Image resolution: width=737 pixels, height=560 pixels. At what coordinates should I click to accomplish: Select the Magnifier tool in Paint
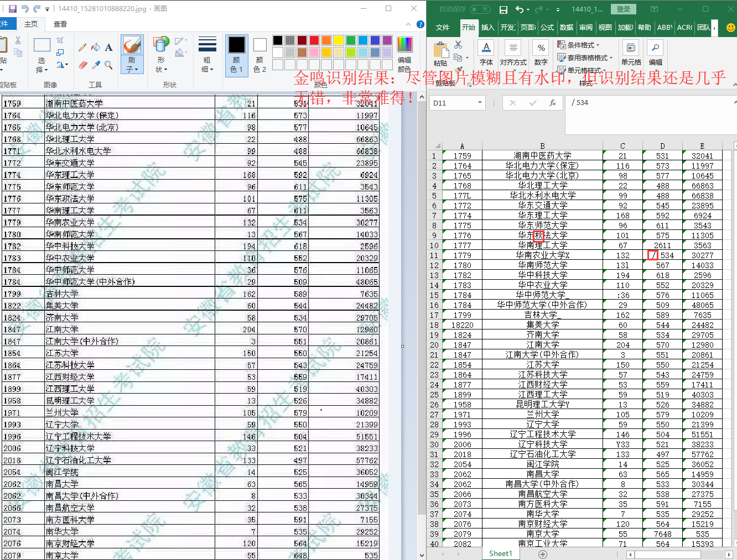108,65
